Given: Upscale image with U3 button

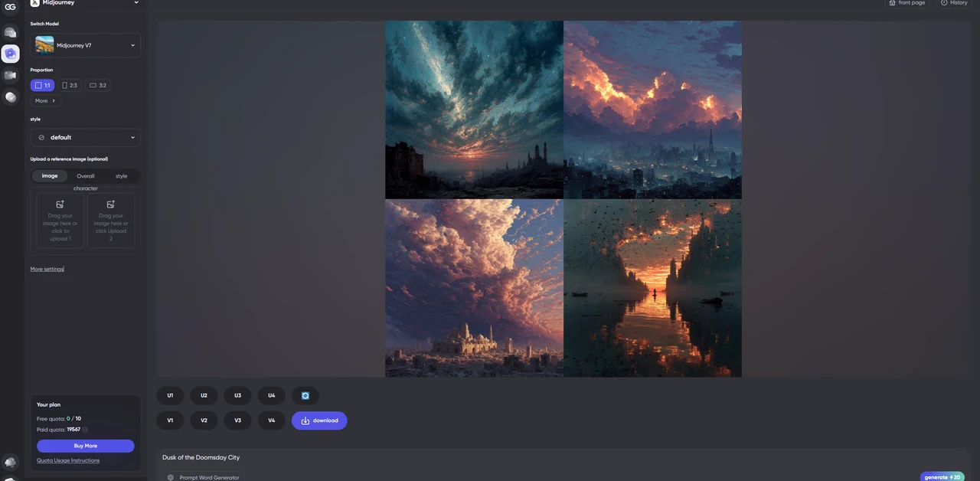Looking at the screenshot, I should (237, 395).
